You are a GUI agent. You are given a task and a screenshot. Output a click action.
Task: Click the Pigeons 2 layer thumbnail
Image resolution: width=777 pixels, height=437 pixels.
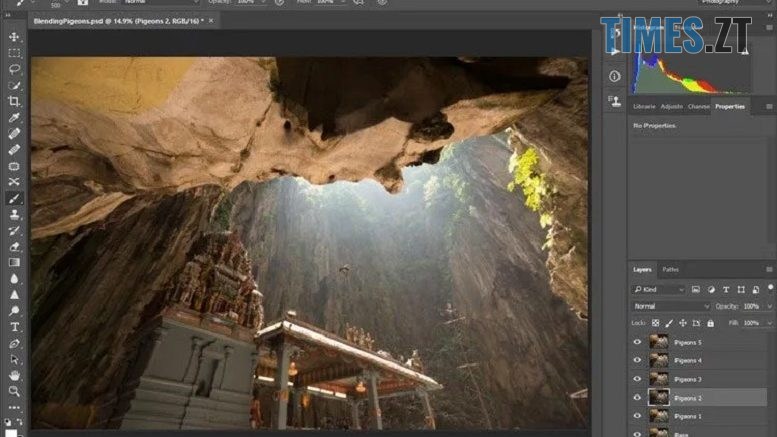[x=659, y=397]
